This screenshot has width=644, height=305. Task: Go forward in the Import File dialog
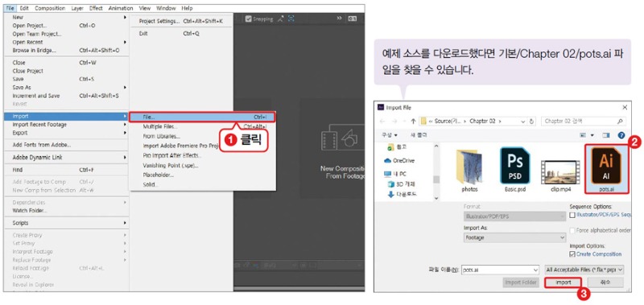pyautogui.click(x=395, y=121)
